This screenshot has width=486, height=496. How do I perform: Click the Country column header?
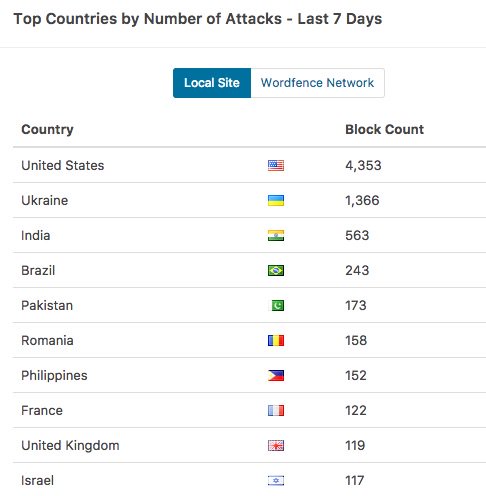coord(47,129)
